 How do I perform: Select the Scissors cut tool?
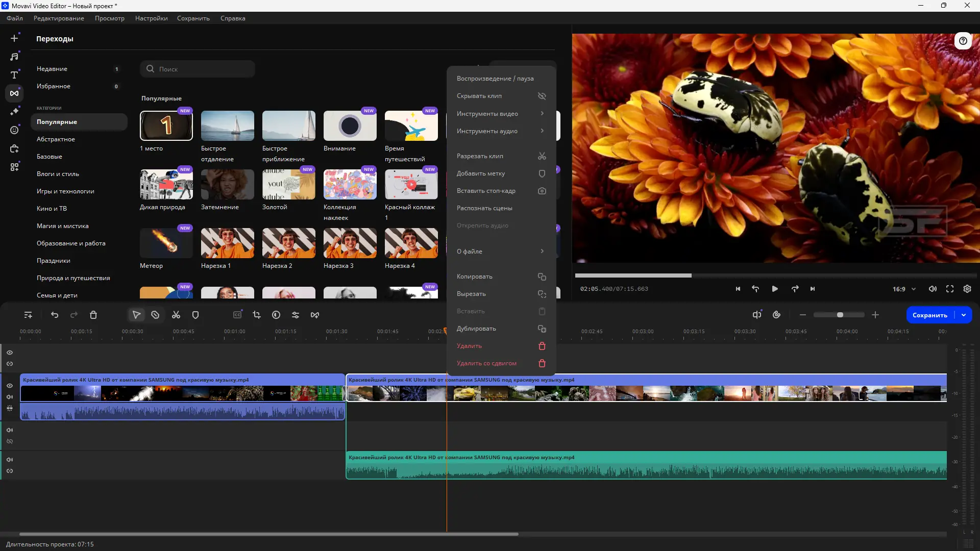coord(176,315)
